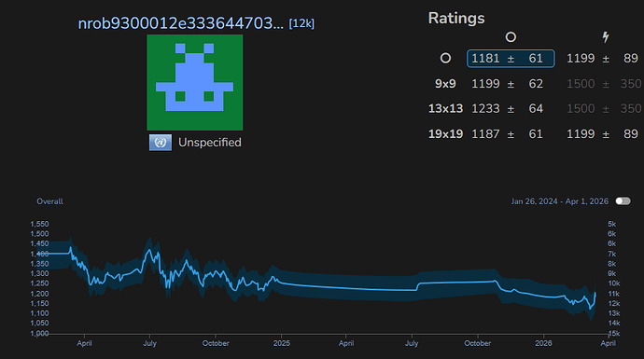The image size is (644, 359).
Task: Click the live-game circle icon column header
Action: (511, 37)
